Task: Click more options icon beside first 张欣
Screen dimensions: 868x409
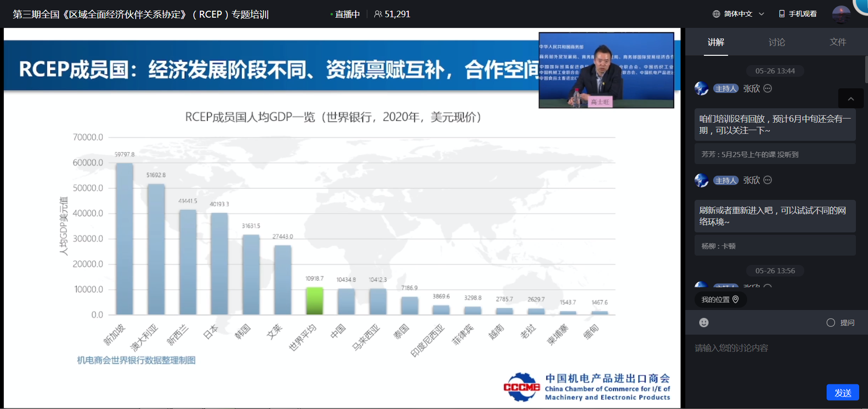Action: pyautogui.click(x=768, y=88)
